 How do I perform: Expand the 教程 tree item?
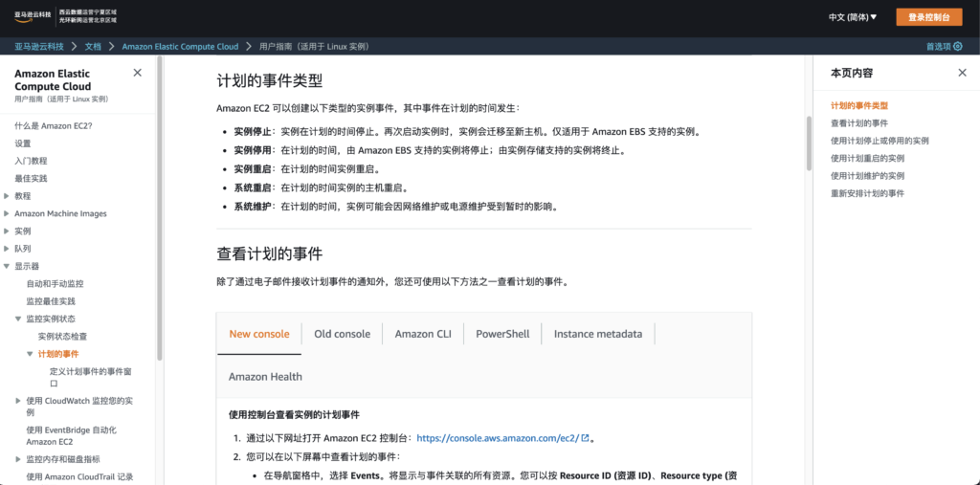pos(7,196)
